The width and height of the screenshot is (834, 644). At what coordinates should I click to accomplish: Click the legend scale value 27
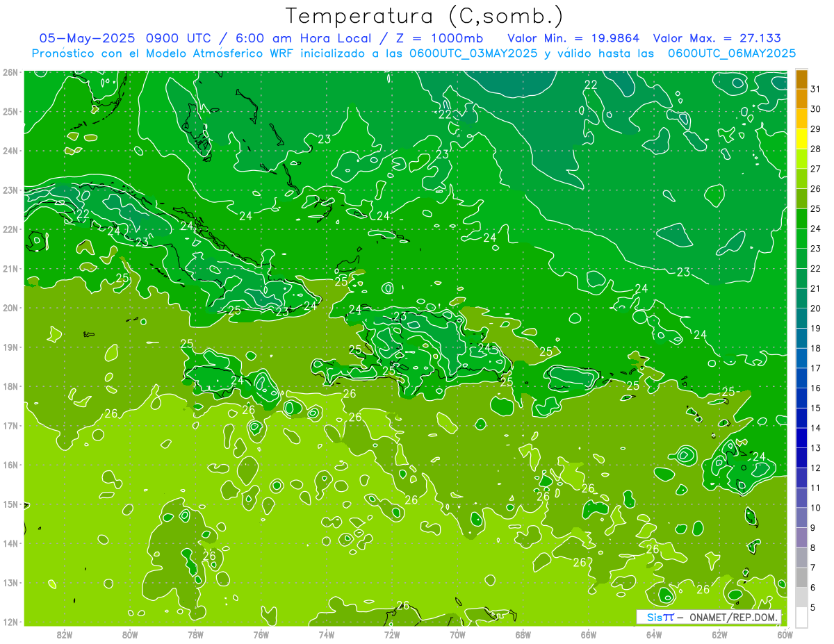point(815,169)
